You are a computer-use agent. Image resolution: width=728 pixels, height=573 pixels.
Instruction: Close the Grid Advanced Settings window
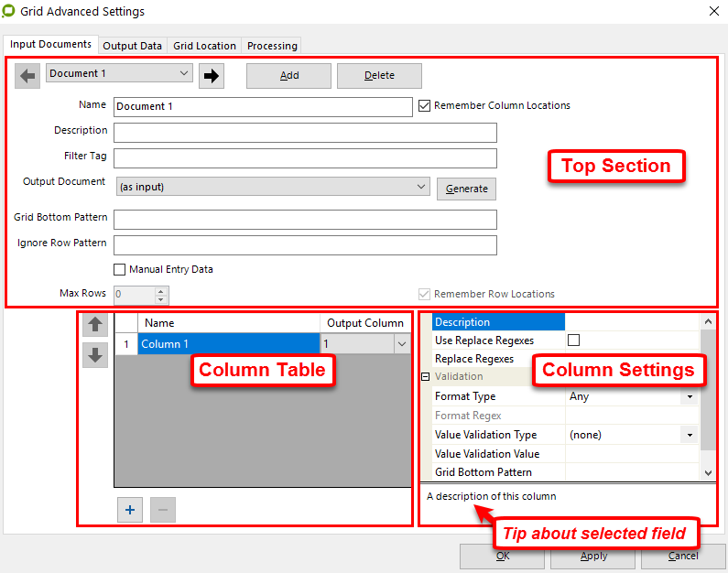click(713, 12)
